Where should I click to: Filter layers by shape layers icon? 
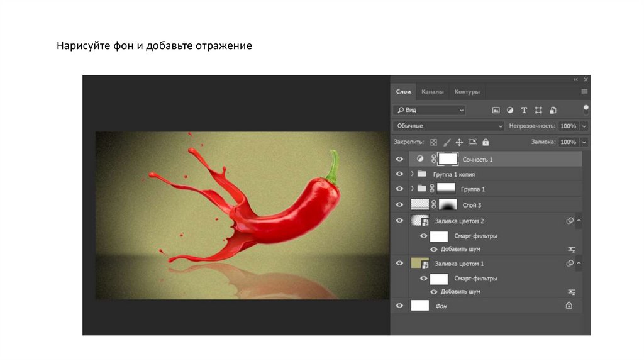coord(538,110)
